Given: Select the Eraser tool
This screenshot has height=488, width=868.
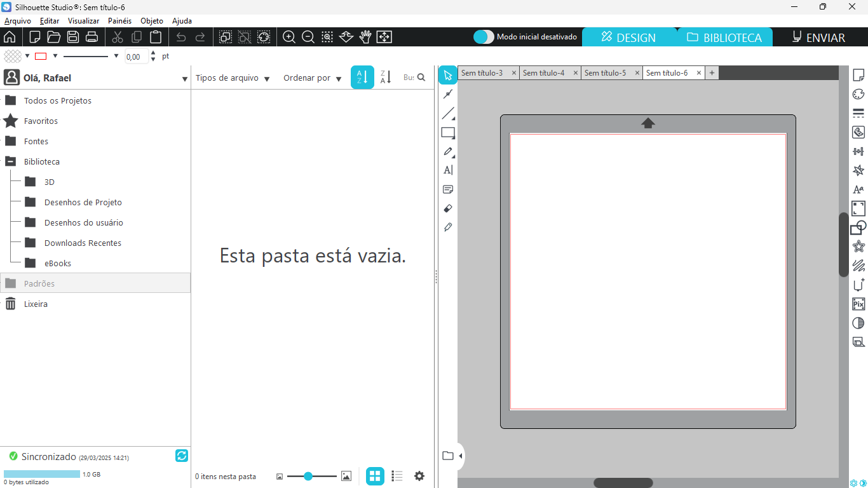Looking at the screenshot, I should coord(448,208).
